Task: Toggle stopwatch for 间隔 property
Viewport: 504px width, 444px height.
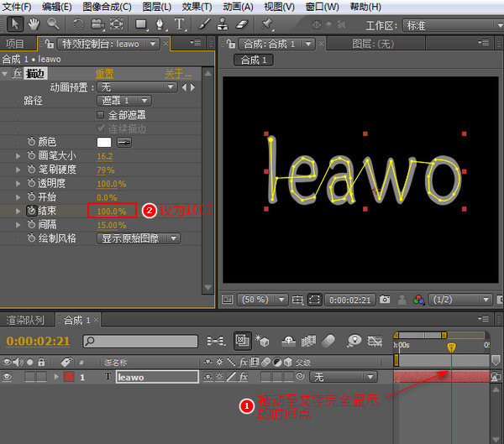Action: coord(31,224)
